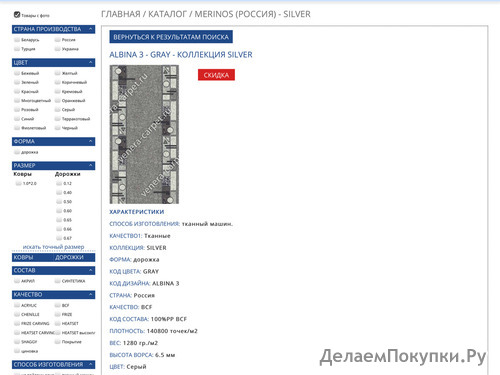
Task: Check the BCF quality checkbox
Action: (57, 305)
